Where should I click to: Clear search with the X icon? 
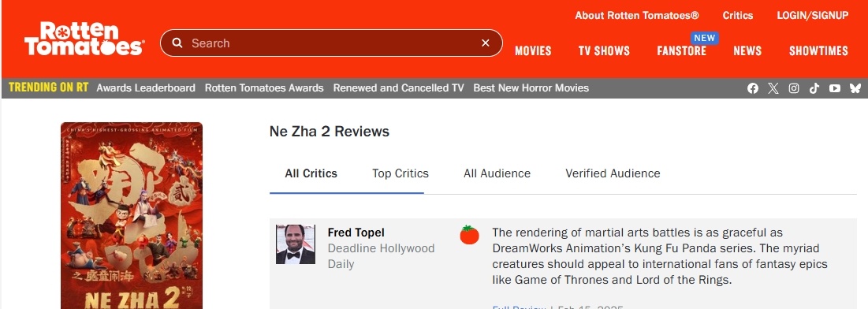click(486, 43)
